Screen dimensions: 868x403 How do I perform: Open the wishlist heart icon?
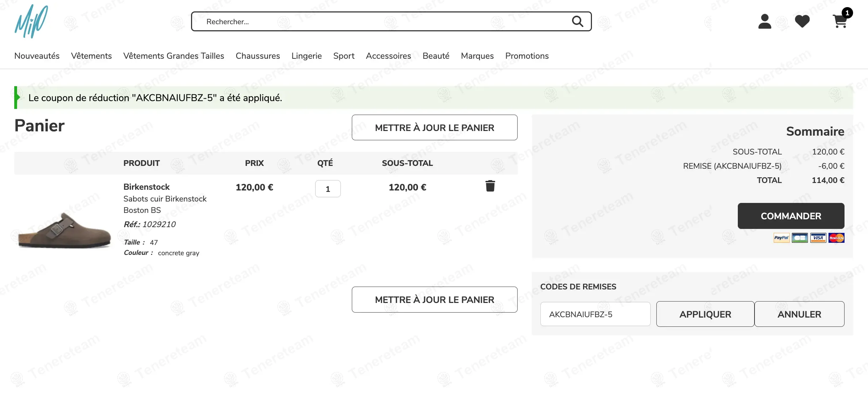(x=802, y=21)
